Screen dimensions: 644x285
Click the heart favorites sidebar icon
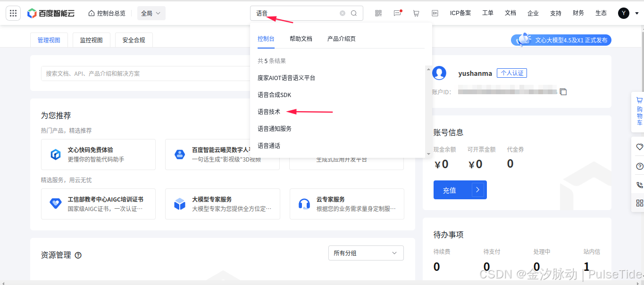click(639, 147)
